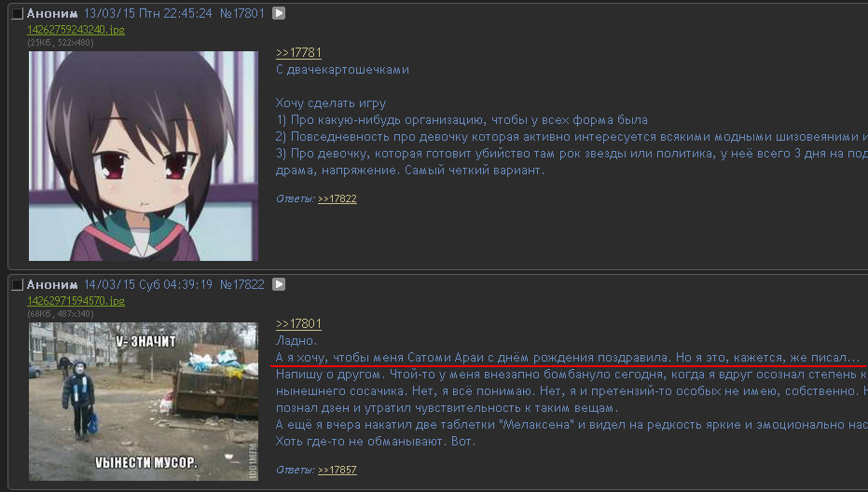Follow the >>17857 reply link under Ответы

click(x=338, y=470)
